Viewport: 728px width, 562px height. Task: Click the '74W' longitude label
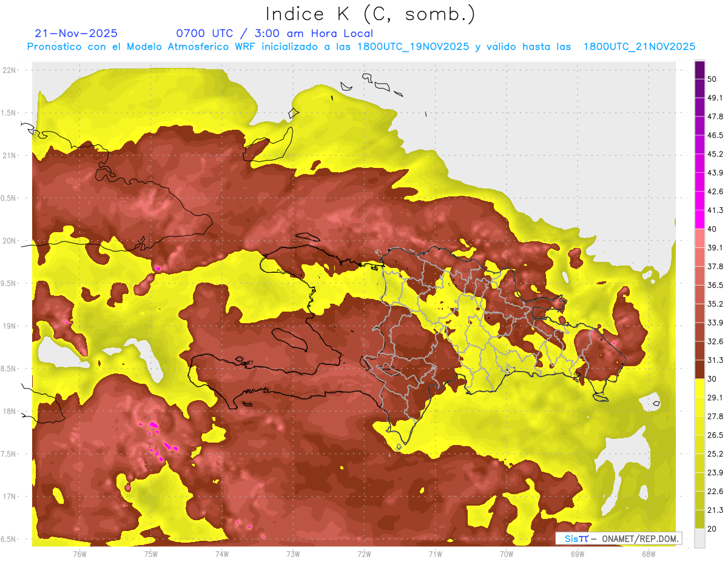click(x=221, y=554)
